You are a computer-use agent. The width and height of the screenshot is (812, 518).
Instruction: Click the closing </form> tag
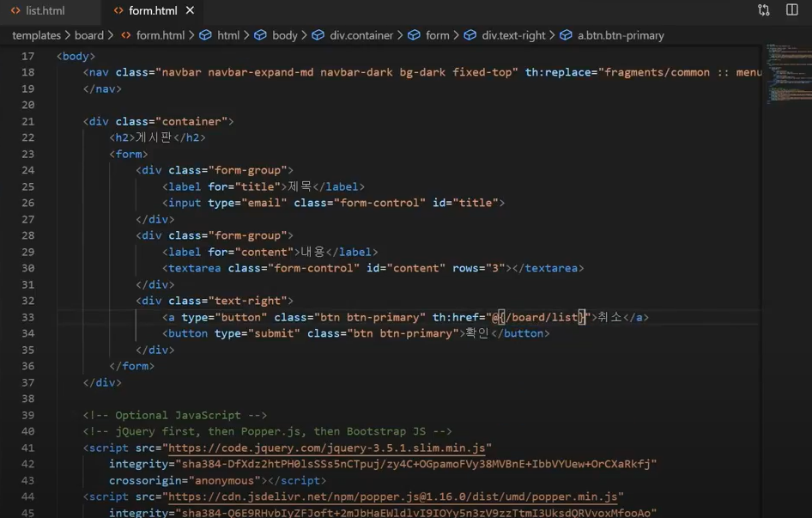point(131,366)
